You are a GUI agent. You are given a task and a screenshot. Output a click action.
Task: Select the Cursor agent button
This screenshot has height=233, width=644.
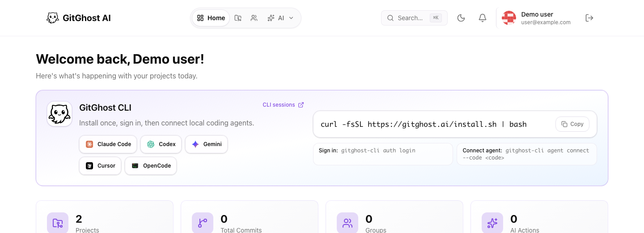pyautogui.click(x=100, y=166)
